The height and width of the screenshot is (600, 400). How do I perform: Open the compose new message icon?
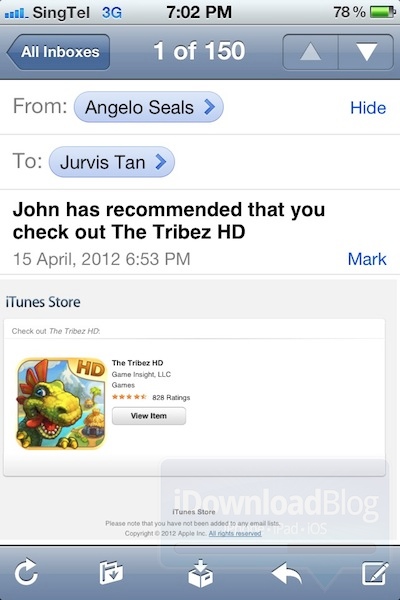(x=376, y=572)
